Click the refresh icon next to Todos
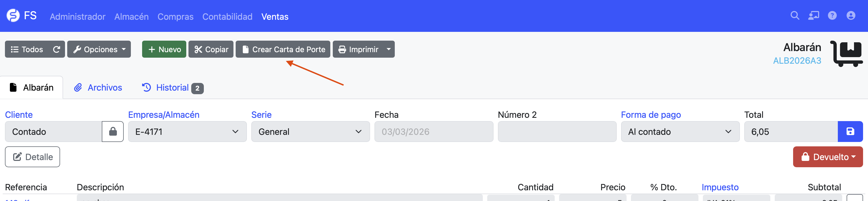This screenshot has height=201, width=868. point(57,49)
